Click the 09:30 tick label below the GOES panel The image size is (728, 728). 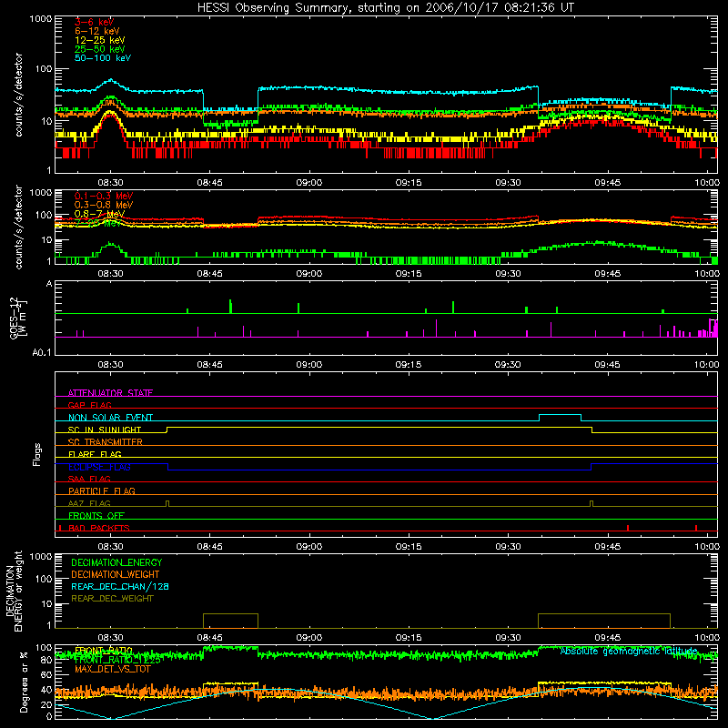508,365
